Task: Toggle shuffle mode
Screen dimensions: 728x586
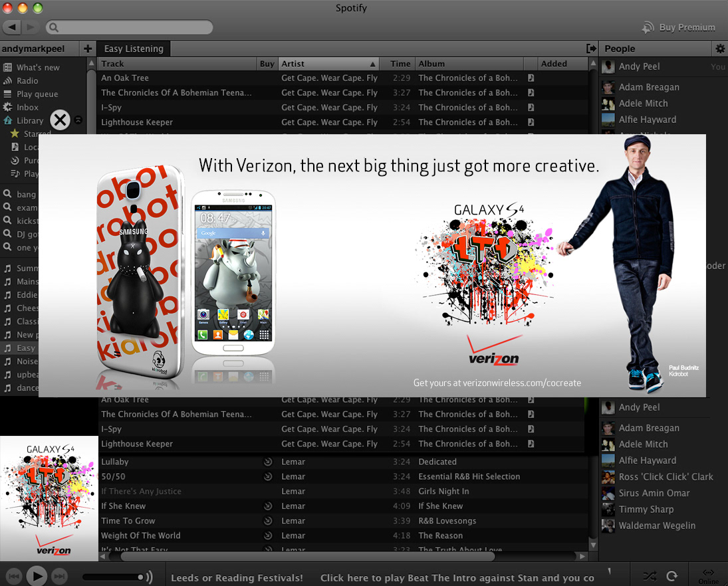Action: [x=650, y=576]
